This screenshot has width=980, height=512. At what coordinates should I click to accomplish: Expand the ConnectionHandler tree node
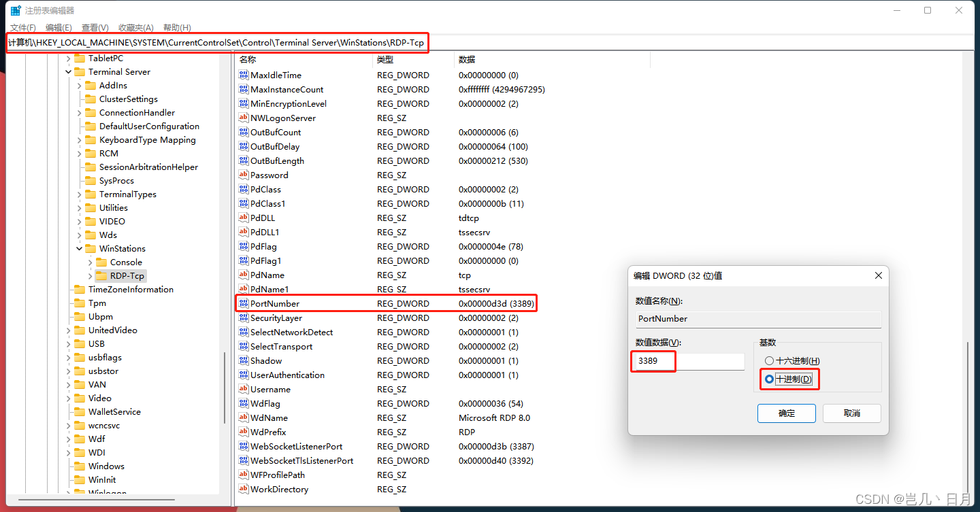79,112
